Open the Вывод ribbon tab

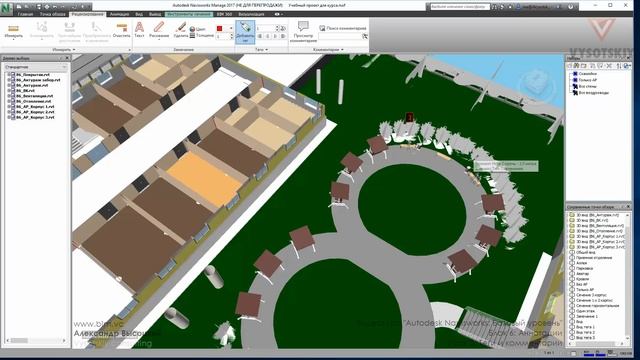click(155, 14)
